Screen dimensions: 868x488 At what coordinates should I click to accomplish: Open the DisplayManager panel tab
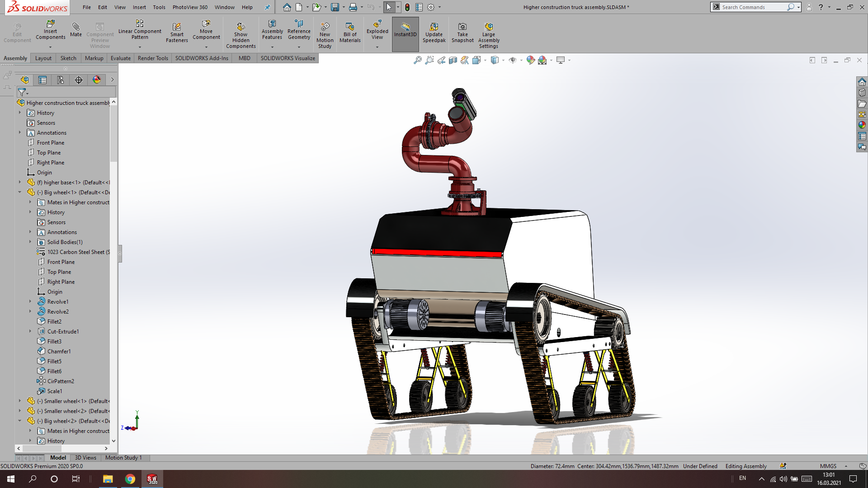(x=97, y=80)
